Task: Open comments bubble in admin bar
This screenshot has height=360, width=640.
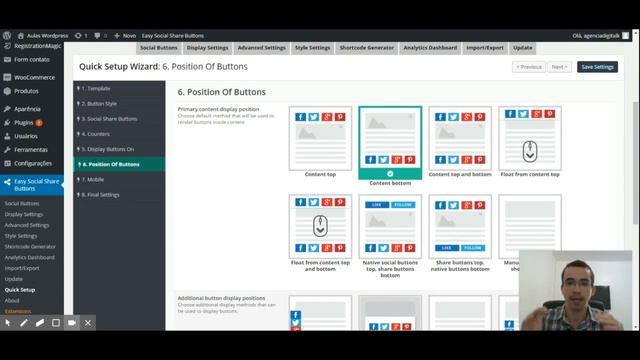Action: (x=100, y=36)
